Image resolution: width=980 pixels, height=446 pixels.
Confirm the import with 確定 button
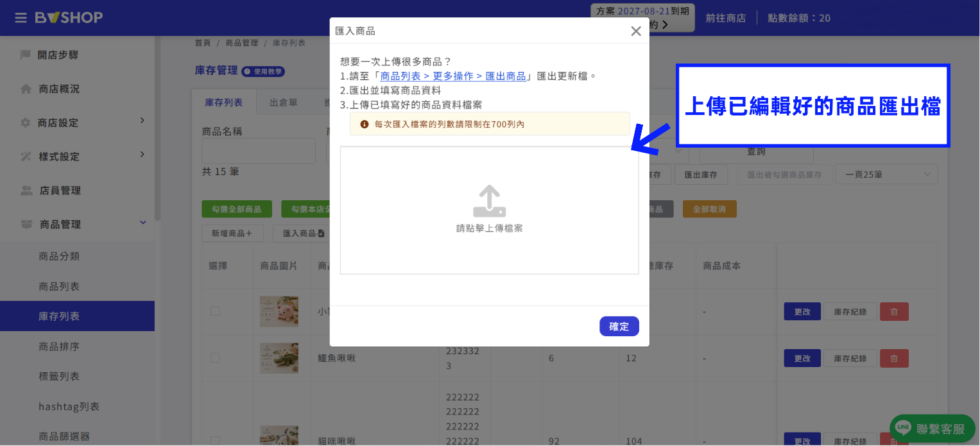click(x=619, y=327)
